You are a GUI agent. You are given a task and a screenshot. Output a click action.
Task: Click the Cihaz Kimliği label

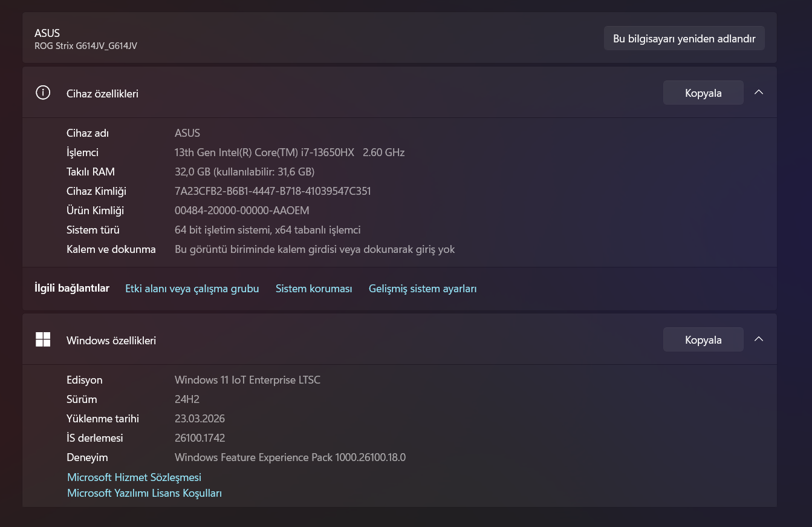[x=96, y=191]
